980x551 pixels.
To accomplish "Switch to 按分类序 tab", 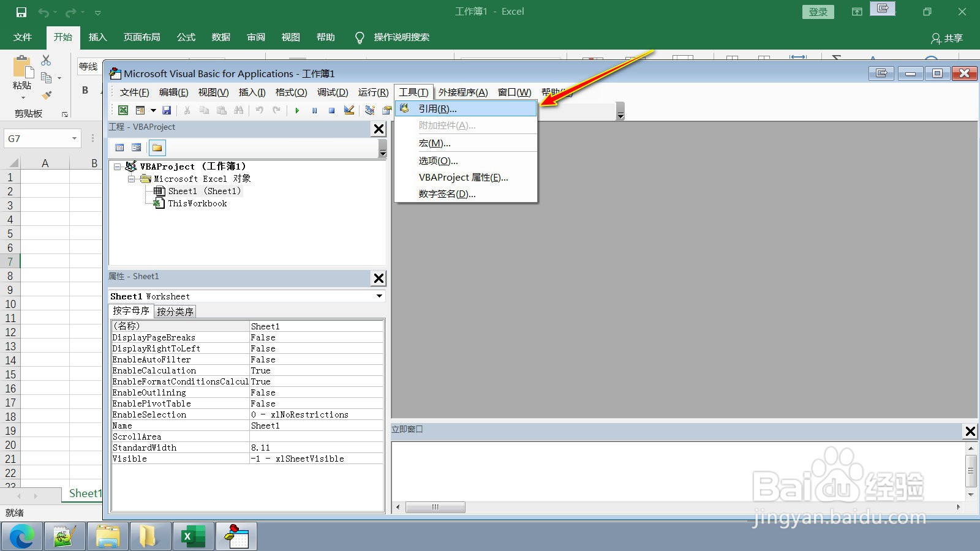I will (175, 312).
